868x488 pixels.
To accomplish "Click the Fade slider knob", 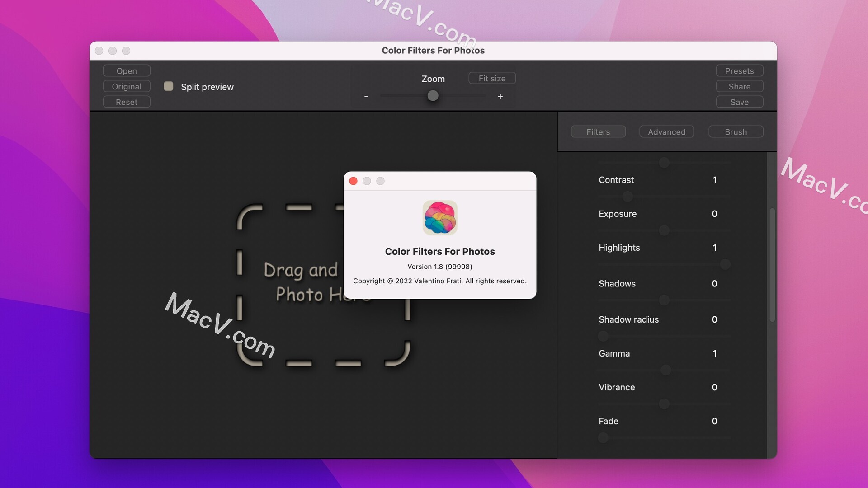I will click(x=603, y=438).
